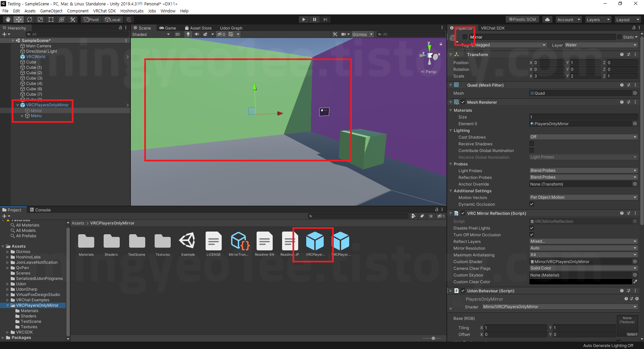Uncheck Disable Pixel Lights
The image size is (644, 349).
(532, 228)
